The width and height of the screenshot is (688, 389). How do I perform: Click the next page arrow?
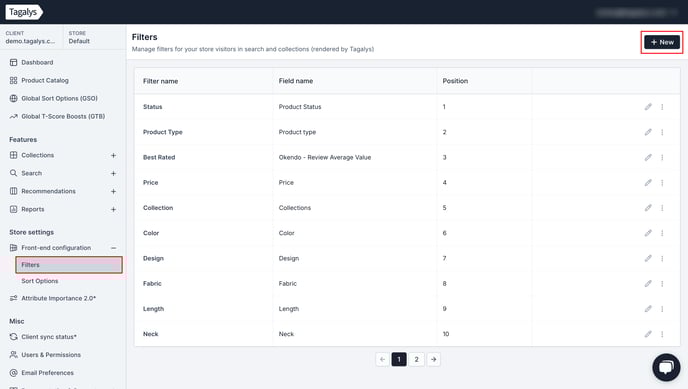[x=434, y=359]
